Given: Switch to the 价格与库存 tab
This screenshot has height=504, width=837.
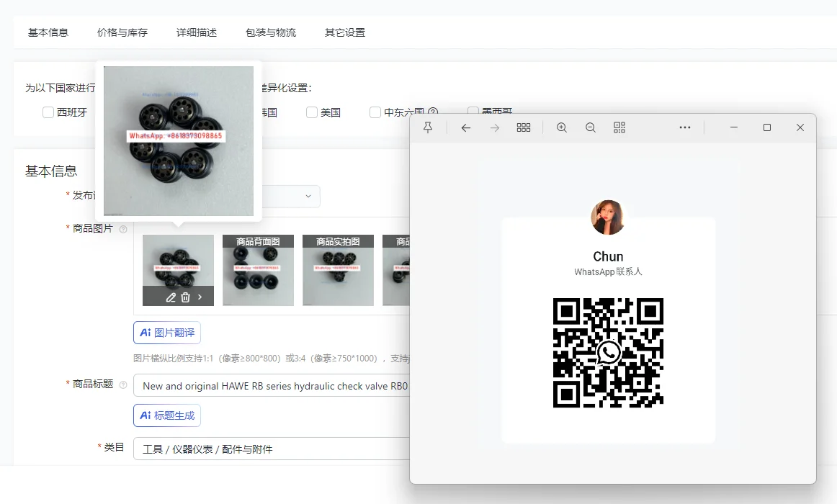Looking at the screenshot, I should pyautogui.click(x=122, y=32).
